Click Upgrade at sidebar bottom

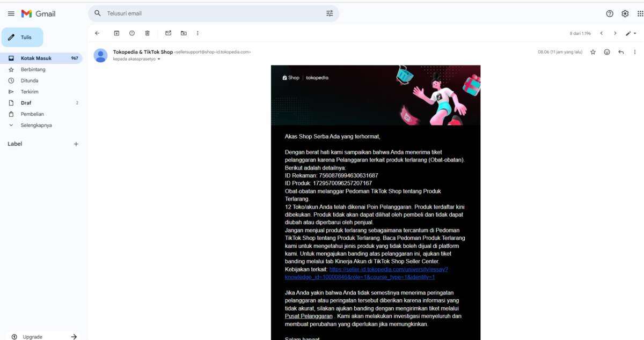click(x=32, y=337)
